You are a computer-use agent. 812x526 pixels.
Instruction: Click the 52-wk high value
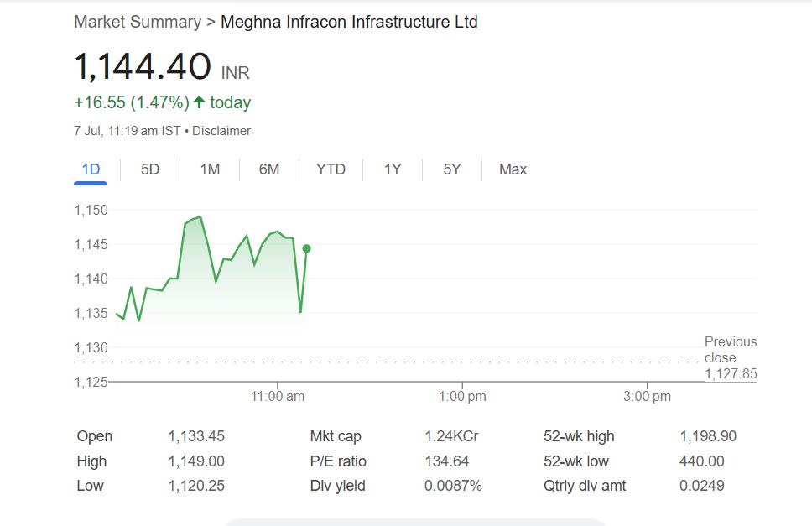(x=708, y=436)
